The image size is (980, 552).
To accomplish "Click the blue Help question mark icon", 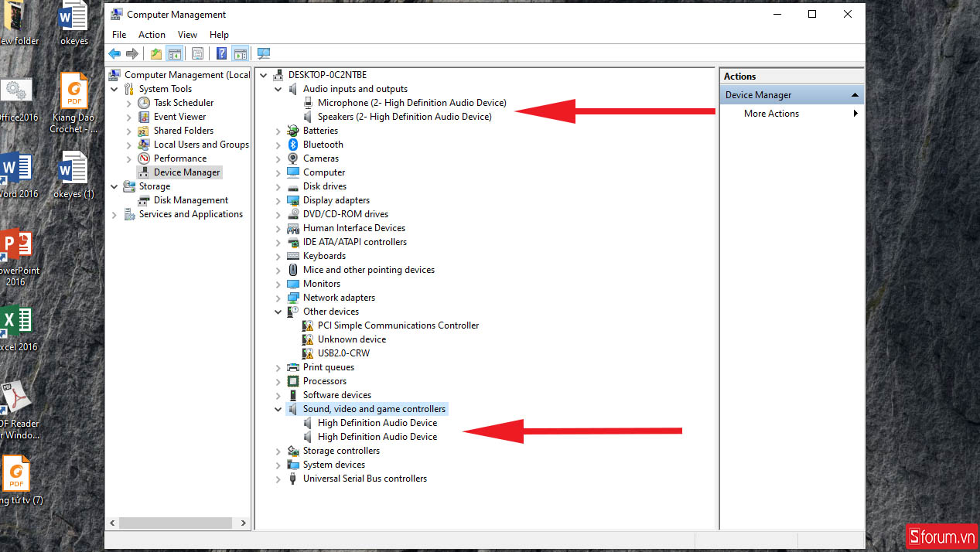I will 222,53.
